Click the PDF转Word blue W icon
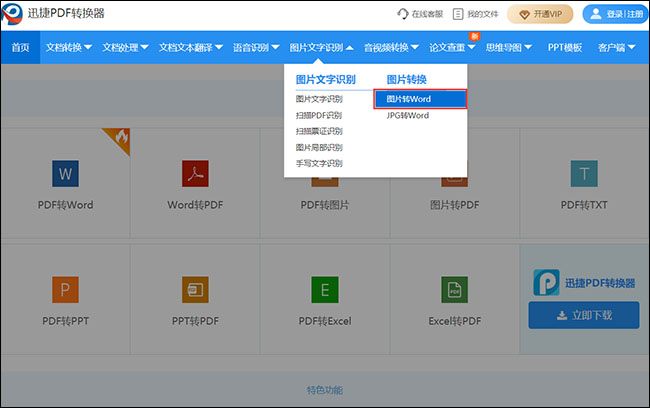This screenshot has height=408, width=650. pyautogui.click(x=67, y=174)
